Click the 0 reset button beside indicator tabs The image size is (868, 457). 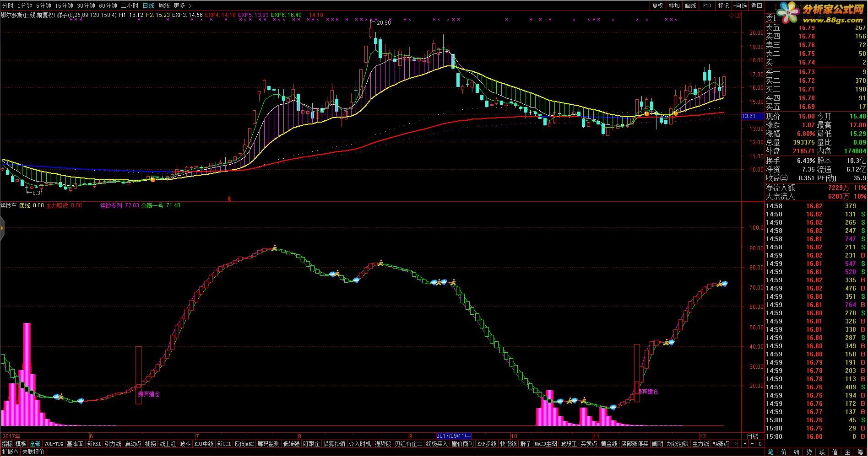pyautogui.click(x=760, y=444)
